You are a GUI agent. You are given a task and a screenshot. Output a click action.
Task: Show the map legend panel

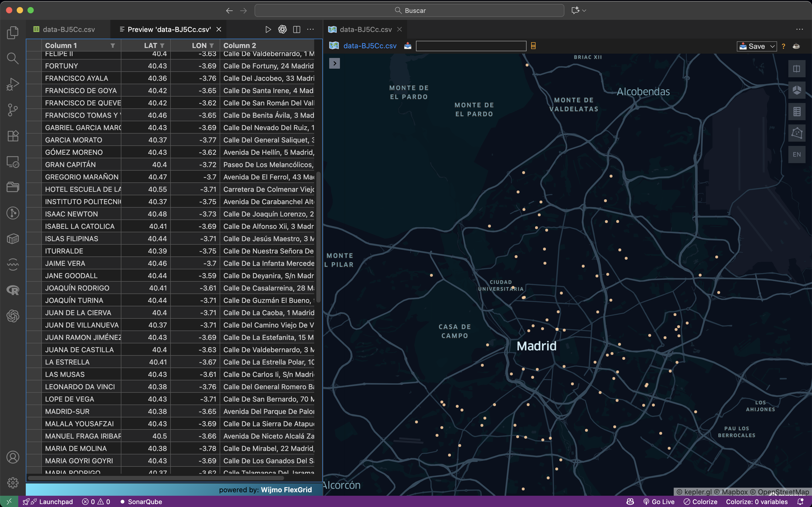click(797, 112)
